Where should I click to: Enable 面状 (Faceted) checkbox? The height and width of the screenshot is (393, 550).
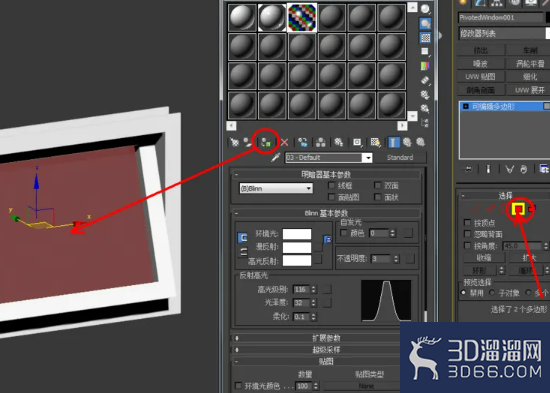377,197
